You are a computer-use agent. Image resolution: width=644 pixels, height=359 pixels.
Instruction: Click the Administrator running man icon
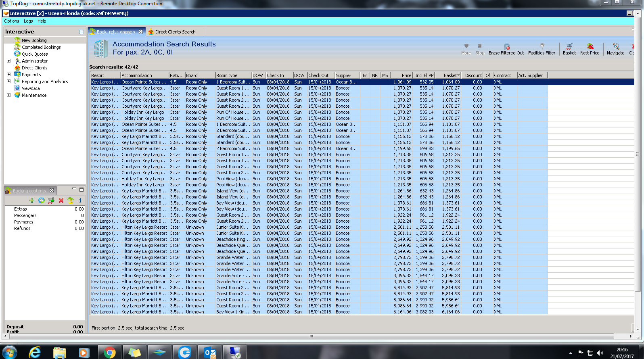tap(17, 61)
